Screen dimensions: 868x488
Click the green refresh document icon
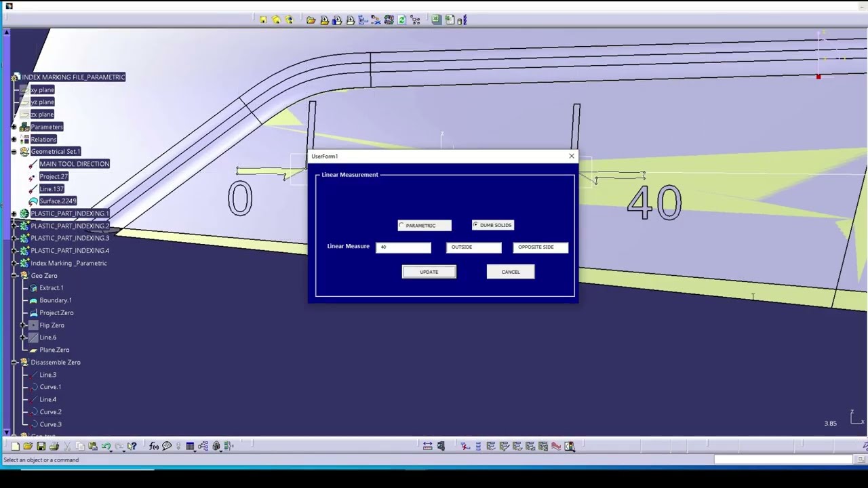point(402,20)
